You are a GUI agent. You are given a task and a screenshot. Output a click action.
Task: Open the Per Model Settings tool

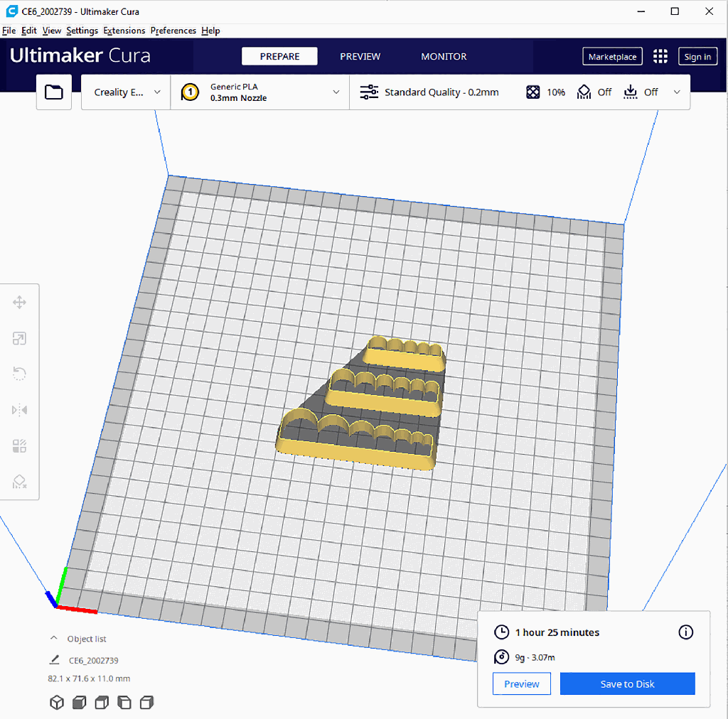click(19, 446)
